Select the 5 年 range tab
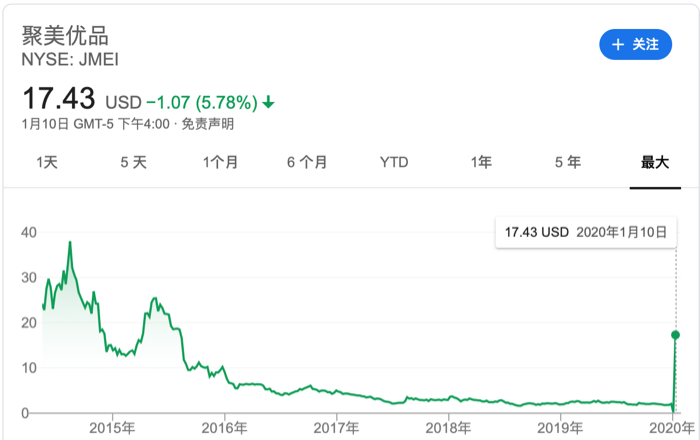 coord(568,162)
